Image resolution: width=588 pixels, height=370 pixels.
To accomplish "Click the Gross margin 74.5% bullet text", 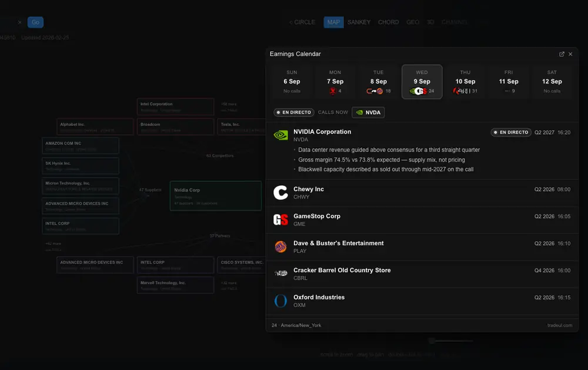I will coord(382,159).
